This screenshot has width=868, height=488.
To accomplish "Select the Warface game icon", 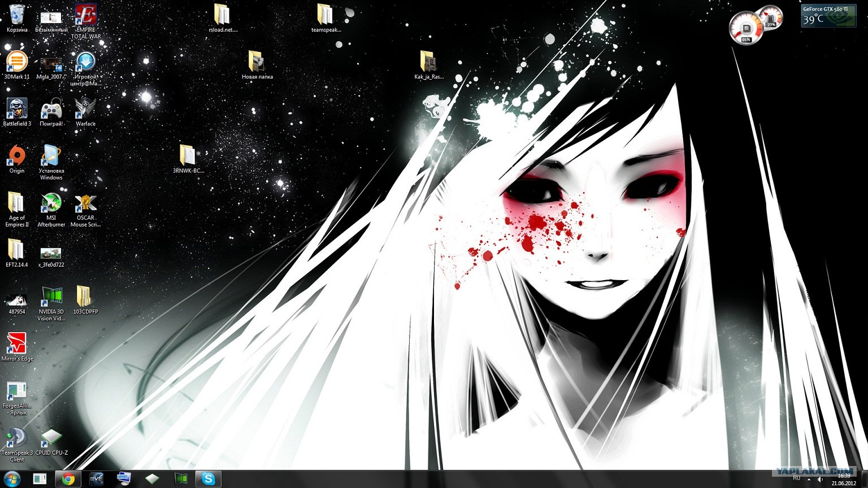I will coord(85,109).
